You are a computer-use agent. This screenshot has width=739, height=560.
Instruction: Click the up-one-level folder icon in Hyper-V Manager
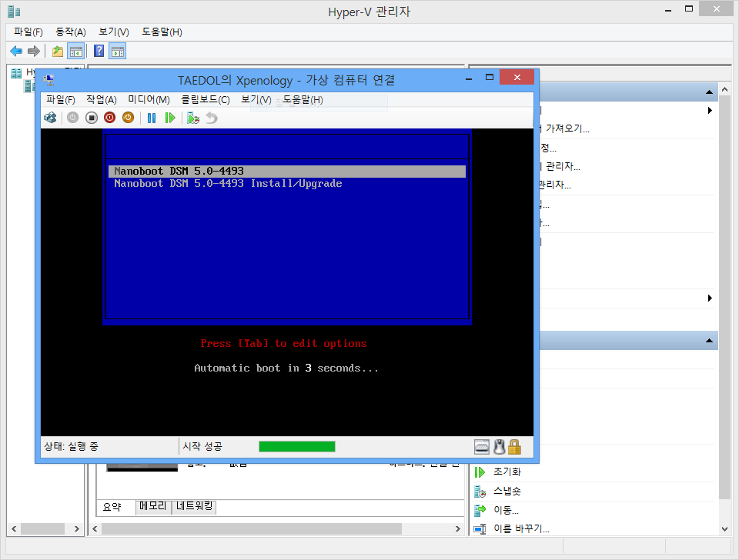point(58,51)
